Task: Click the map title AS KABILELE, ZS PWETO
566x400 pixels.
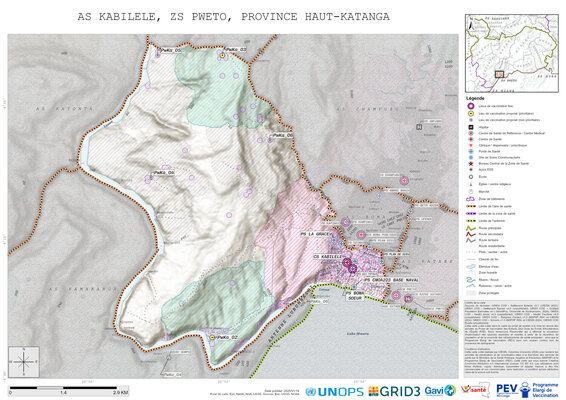Action: pos(234,17)
